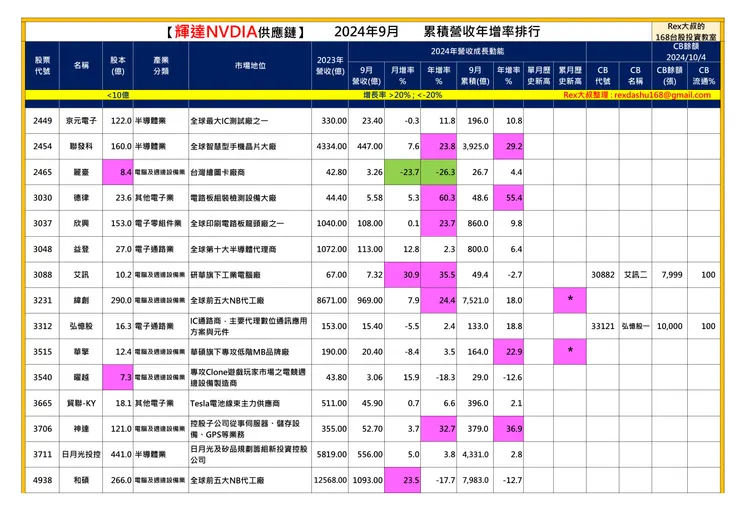Select the pink monthly growth cell 30.9
The width and height of the screenshot is (740, 523).
pos(403,275)
